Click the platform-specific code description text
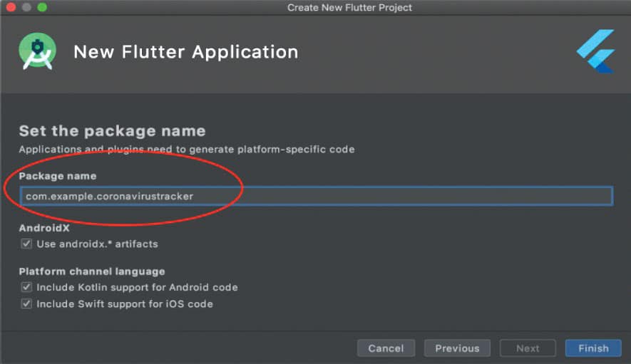The height and width of the screenshot is (364, 631). pos(186,150)
